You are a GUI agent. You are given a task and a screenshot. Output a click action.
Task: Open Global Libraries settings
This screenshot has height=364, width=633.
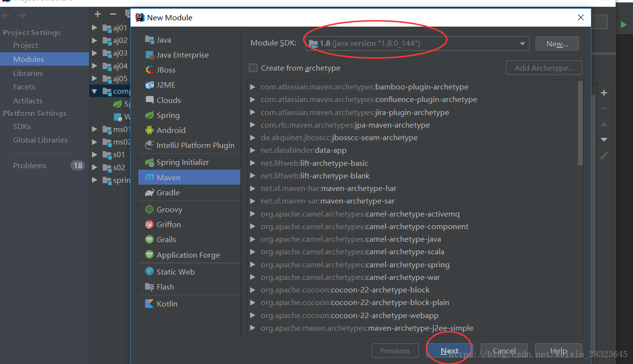coord(40,140)
